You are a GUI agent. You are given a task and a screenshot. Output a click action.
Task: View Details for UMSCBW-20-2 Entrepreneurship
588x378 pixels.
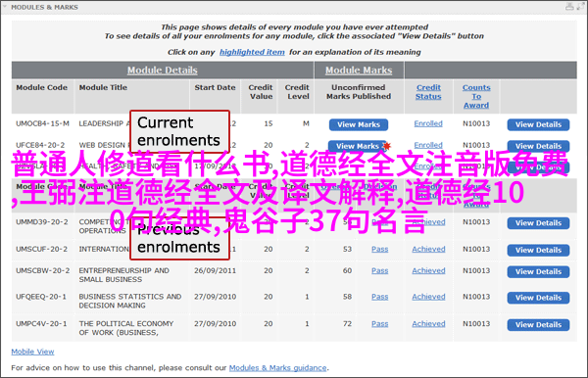coord(538,272)
